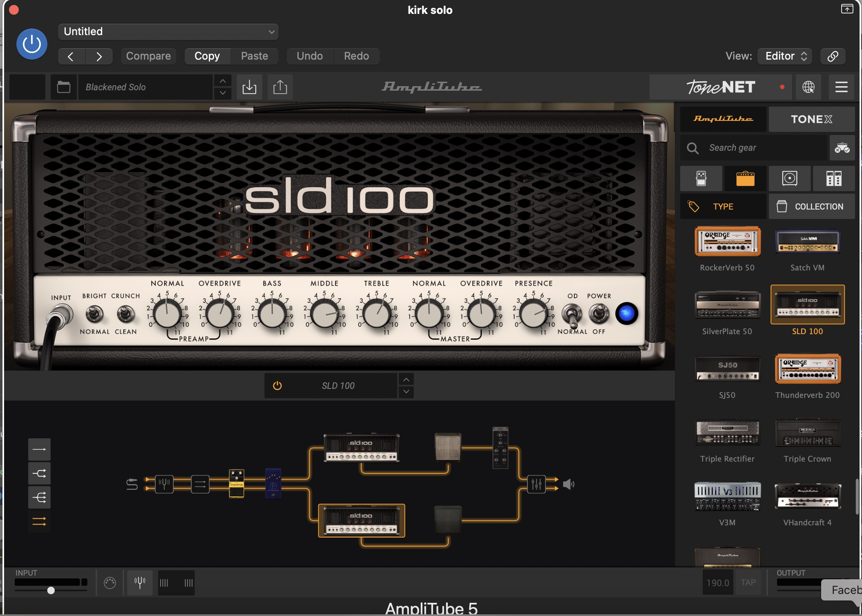The image size is (862, 616).
Task: Select the two-way split signal routing
Action: pos(39,474)
